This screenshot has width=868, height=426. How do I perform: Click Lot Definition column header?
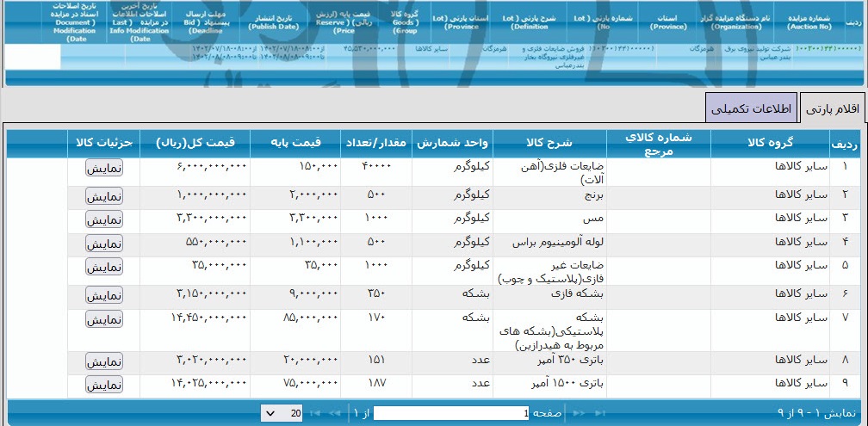coord(530,22)
